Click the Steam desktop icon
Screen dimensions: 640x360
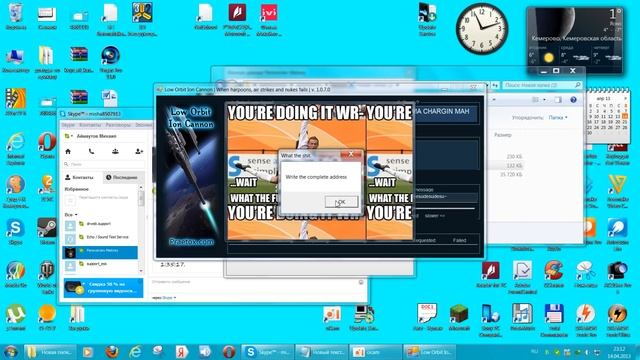click(x=47, y=231)
